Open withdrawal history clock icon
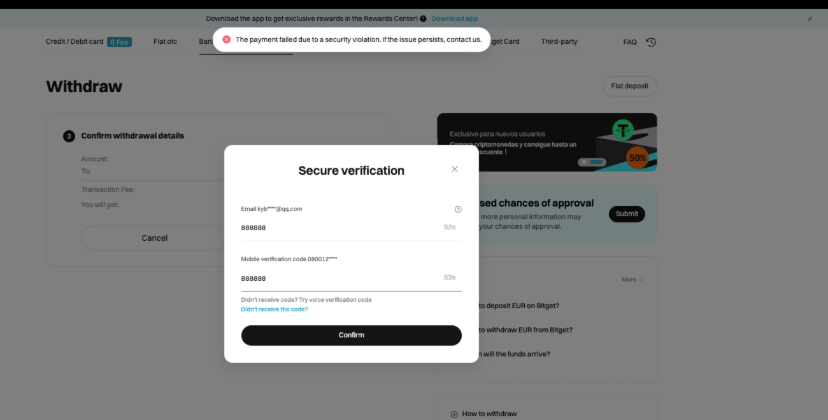The image size is (828, 420). (x=651, y=42)
